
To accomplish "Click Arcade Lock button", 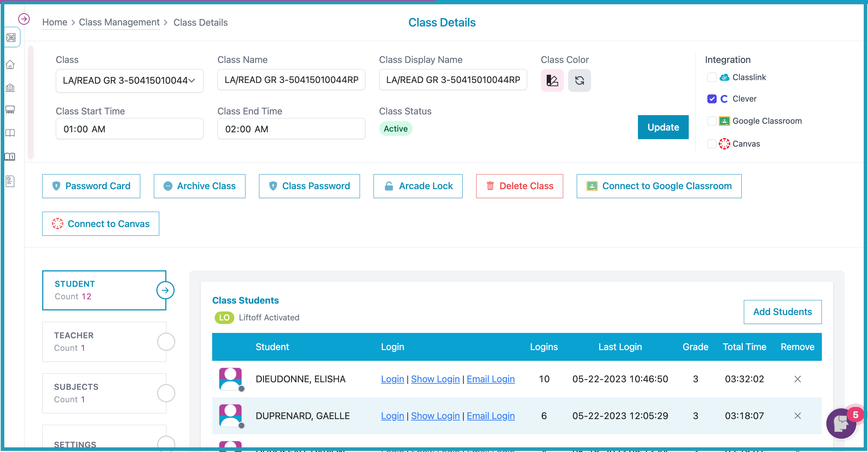I will point(418,186).
